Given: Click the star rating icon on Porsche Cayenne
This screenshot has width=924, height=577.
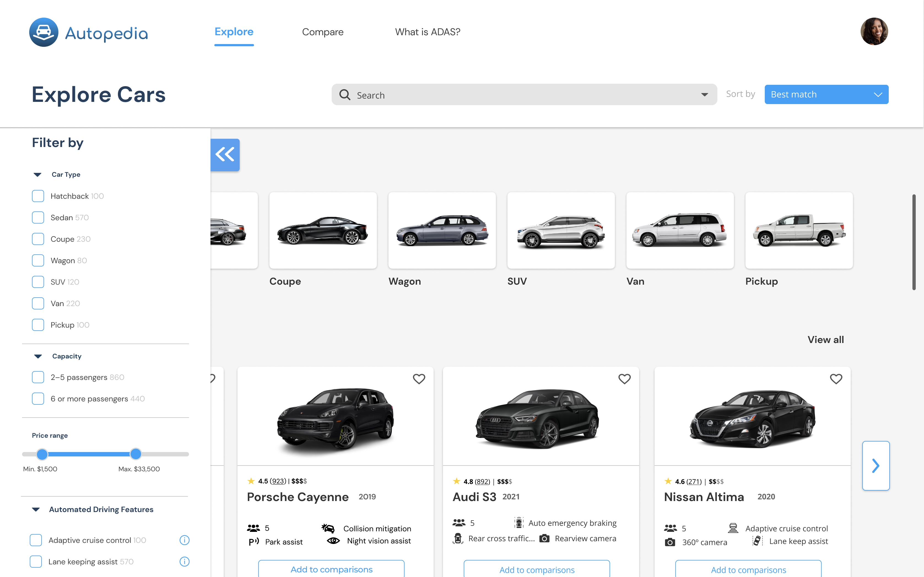Looking at the screenshot, I should (251, 481).
